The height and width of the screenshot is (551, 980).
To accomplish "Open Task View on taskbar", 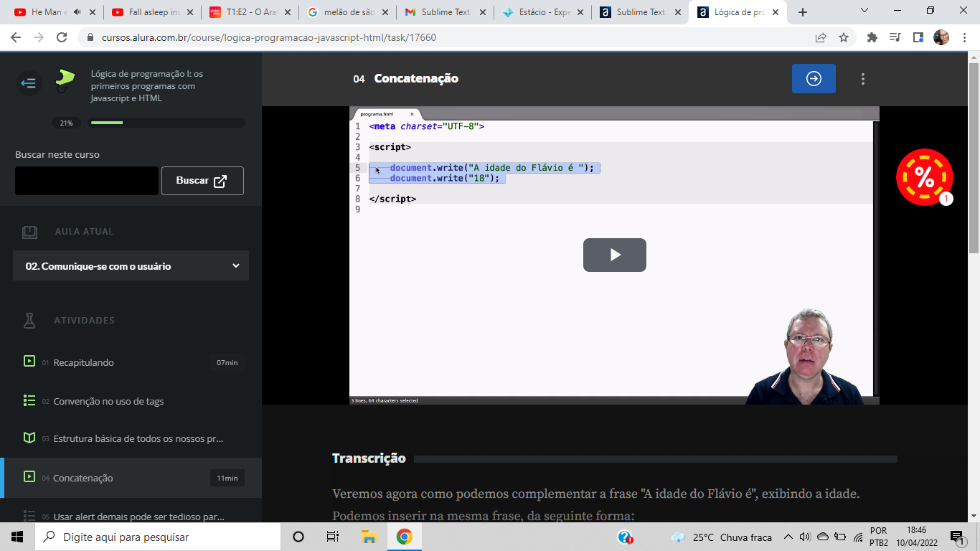I will (333, 537).
